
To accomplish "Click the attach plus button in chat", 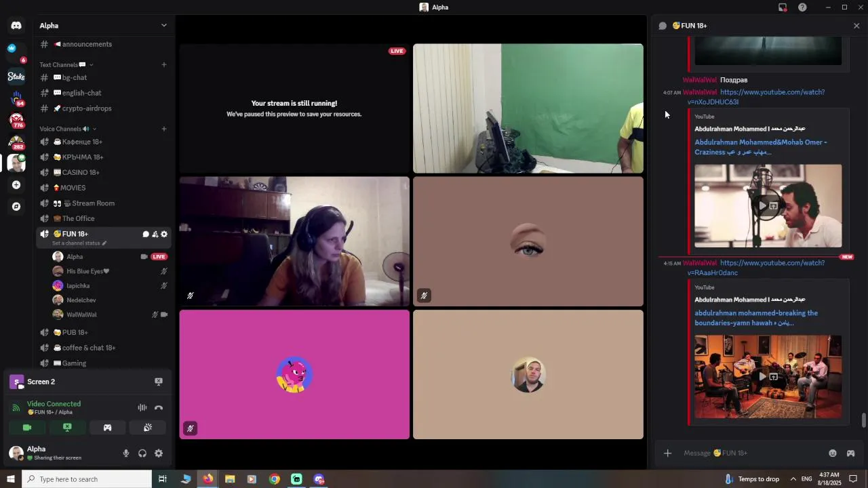I will pos(668,453).
